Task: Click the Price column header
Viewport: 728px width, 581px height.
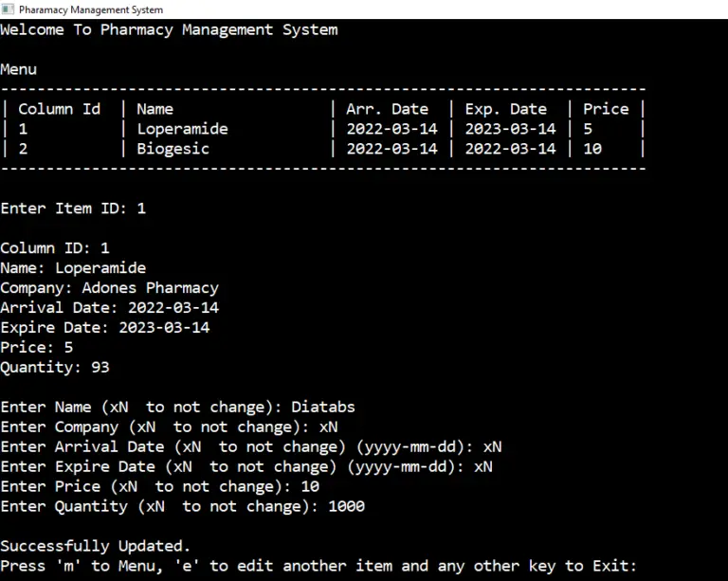Action: (606, 109)
